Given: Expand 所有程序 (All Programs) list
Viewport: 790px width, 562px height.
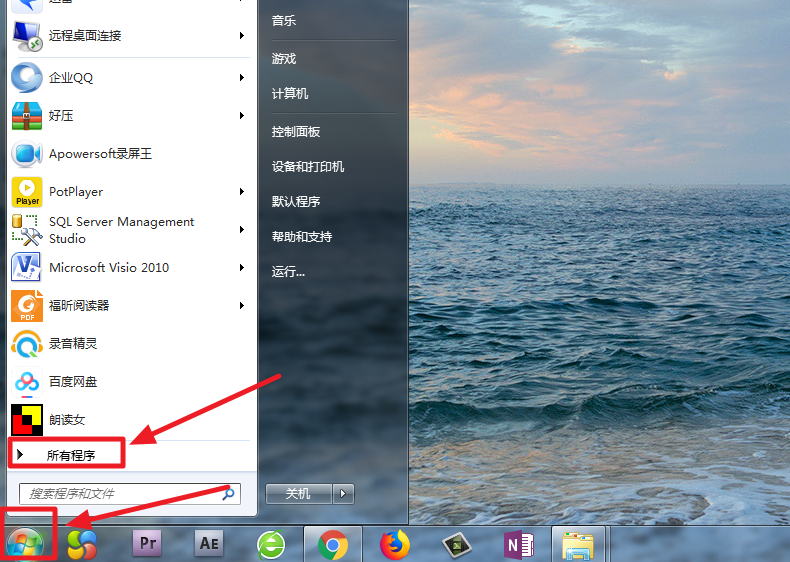Looking at the screenshot, I should pyautogui.click(x=70, y=455).
